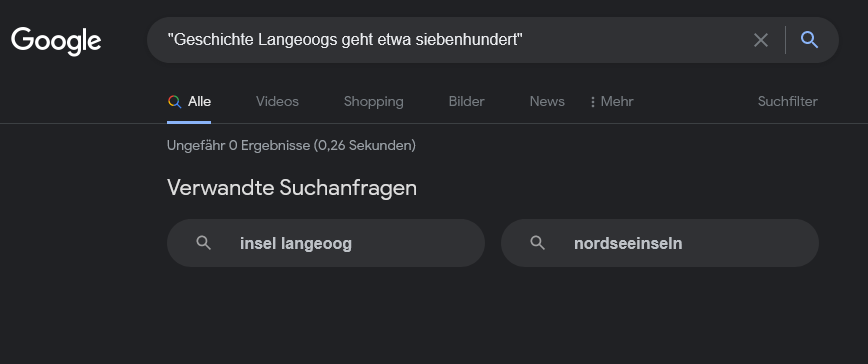Viewport: 868px width, 364px height.
Task: Click the Verwandte Suchanfragen heading
Action: [292, 188]
